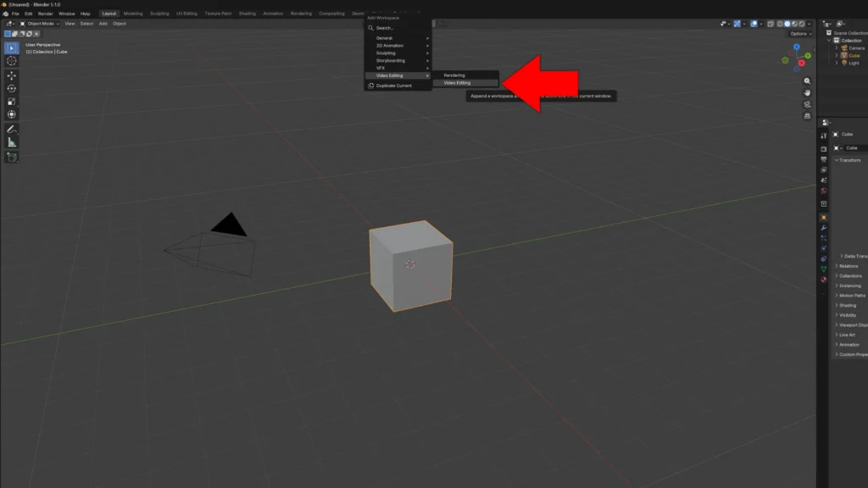
Task: Open the Scene properties tab
Action: pyautogui.click(x=824, y=180)
